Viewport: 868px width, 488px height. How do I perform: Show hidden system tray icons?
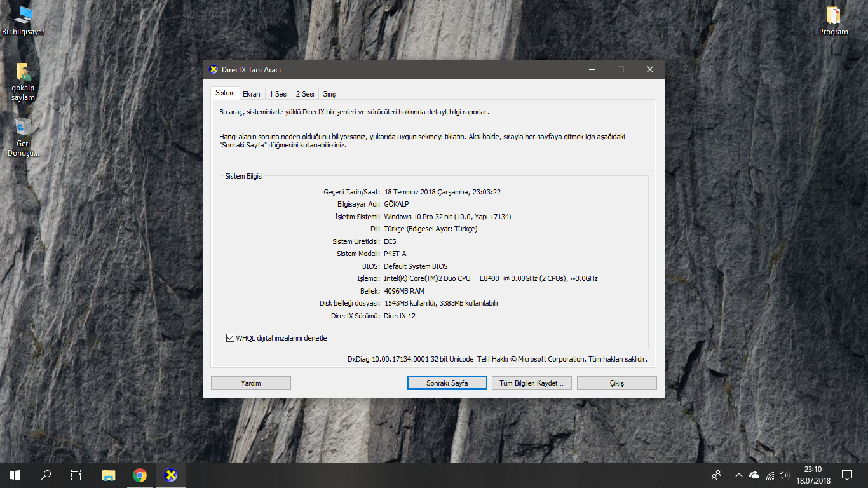pos(738,475)
